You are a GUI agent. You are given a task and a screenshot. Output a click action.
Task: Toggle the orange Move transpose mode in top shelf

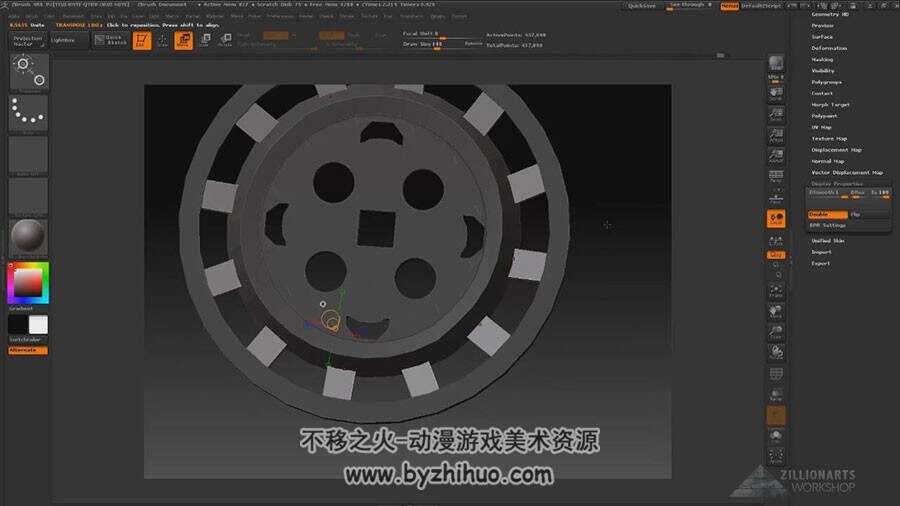184,41
